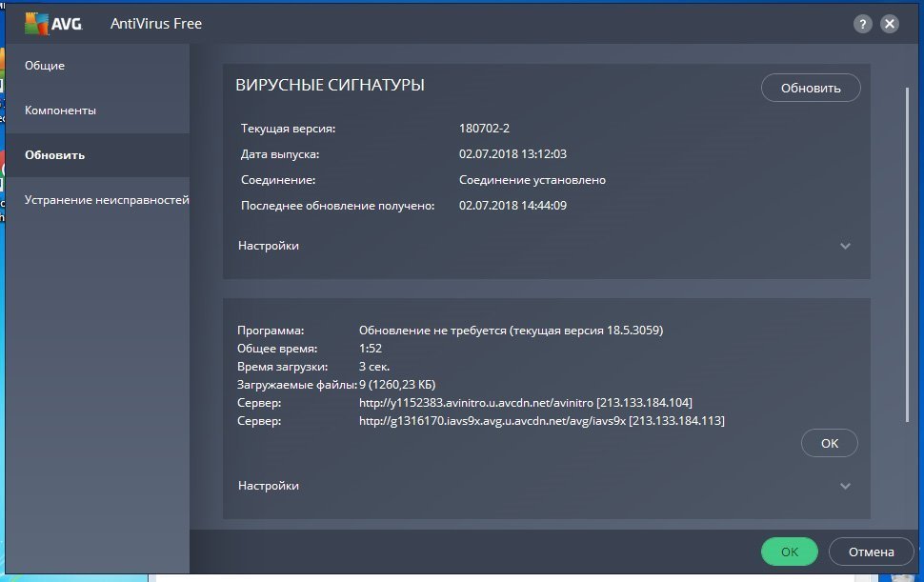924x582 pixels.
Task: Click the total time value 1:52
Action: point(371,349)
